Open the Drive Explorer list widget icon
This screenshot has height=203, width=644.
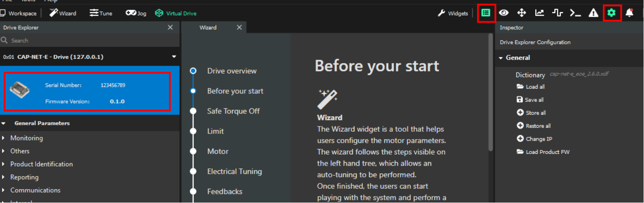pos(486,13)
